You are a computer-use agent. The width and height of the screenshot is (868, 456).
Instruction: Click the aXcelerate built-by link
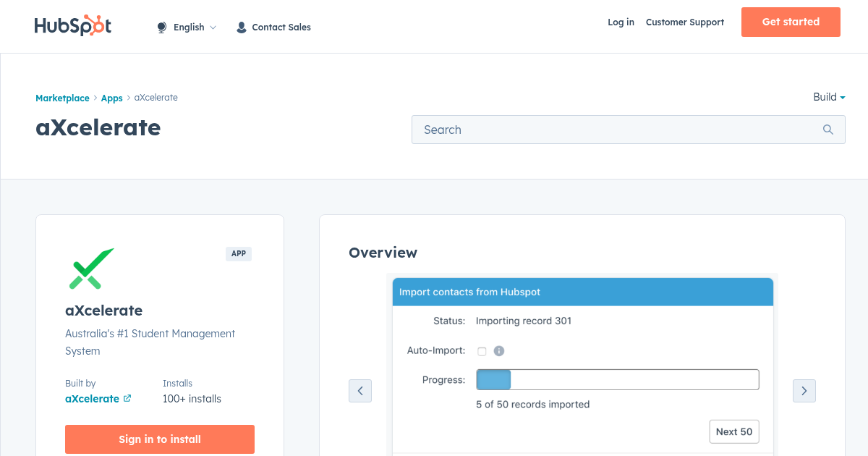point(93,398)
